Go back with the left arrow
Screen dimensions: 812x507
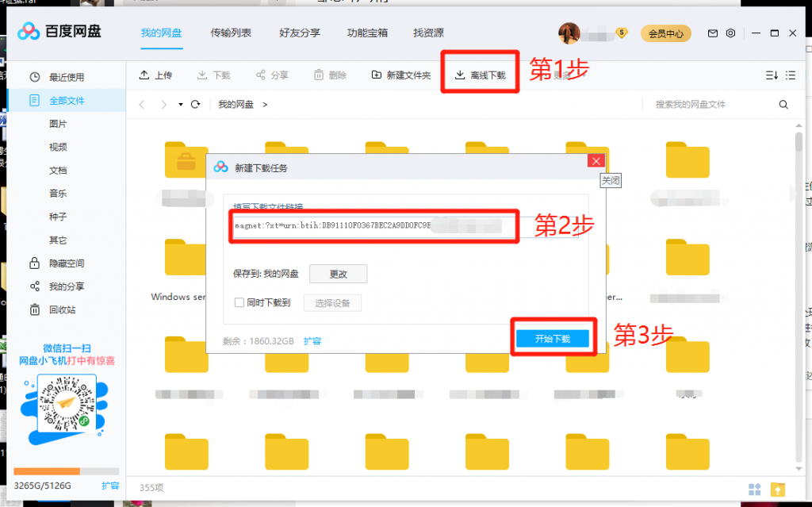point(142,105)
